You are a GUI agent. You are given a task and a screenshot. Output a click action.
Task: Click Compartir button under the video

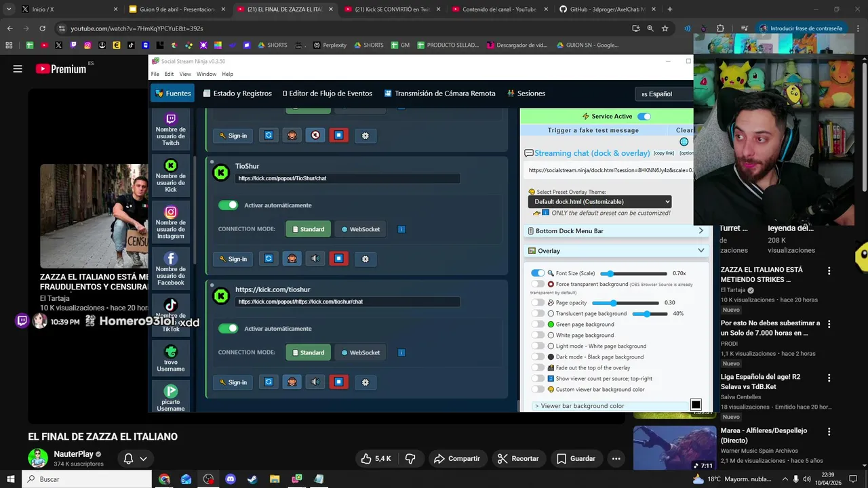(x=456, y=459)
